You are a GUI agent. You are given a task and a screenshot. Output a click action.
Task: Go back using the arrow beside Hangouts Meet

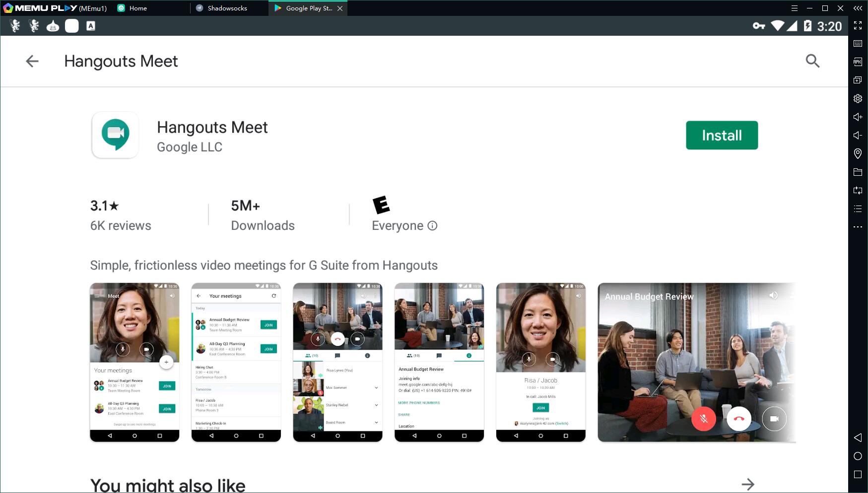tap(32, 61)
